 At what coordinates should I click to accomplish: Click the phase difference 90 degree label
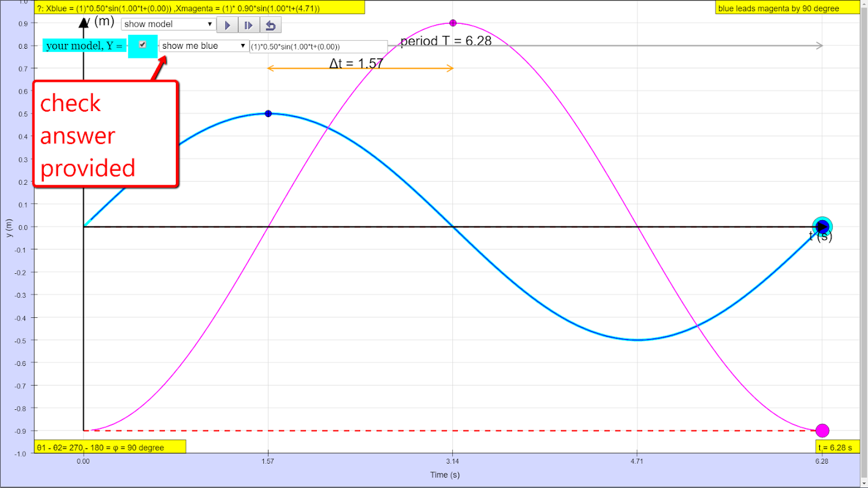coord(110,447)
